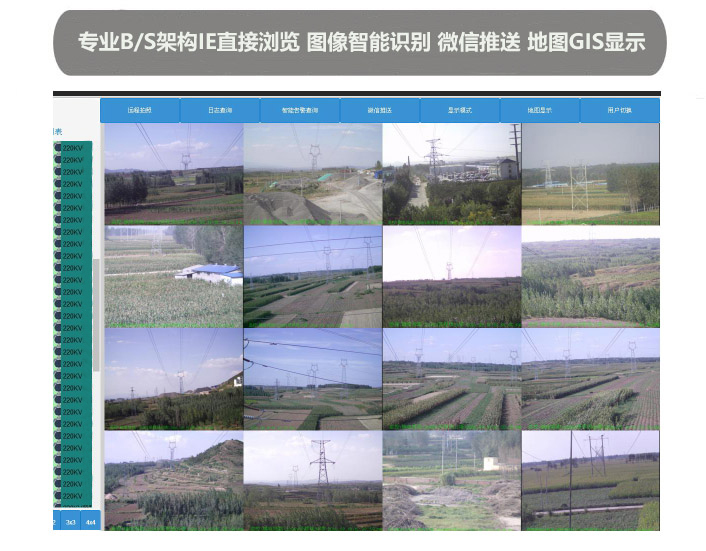Click the camera icon of the second 220KV entry
Screen dimensions: 706x551
[x=59, y=160]
